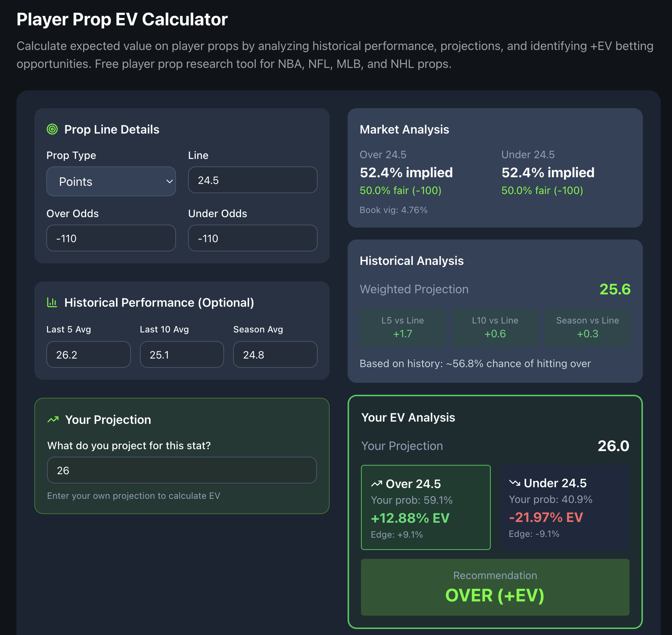The image size is (672, 635).
Task: Click the Season Avg input showing 24.8
Action: (275, 354)
